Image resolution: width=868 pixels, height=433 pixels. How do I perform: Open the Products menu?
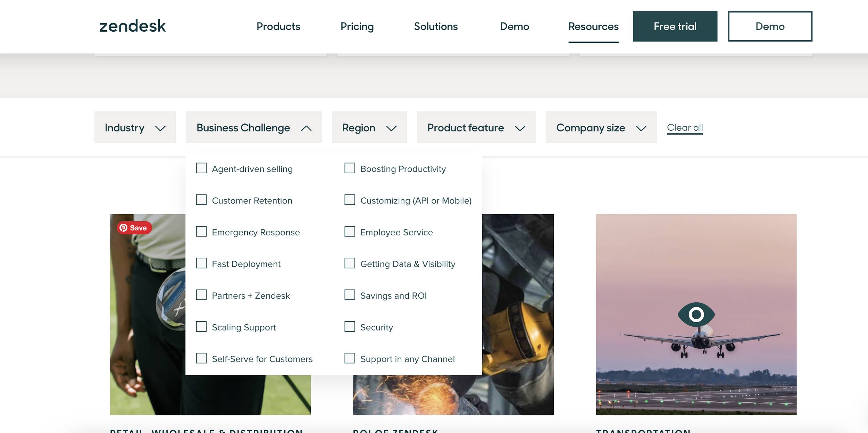[278, 26]
